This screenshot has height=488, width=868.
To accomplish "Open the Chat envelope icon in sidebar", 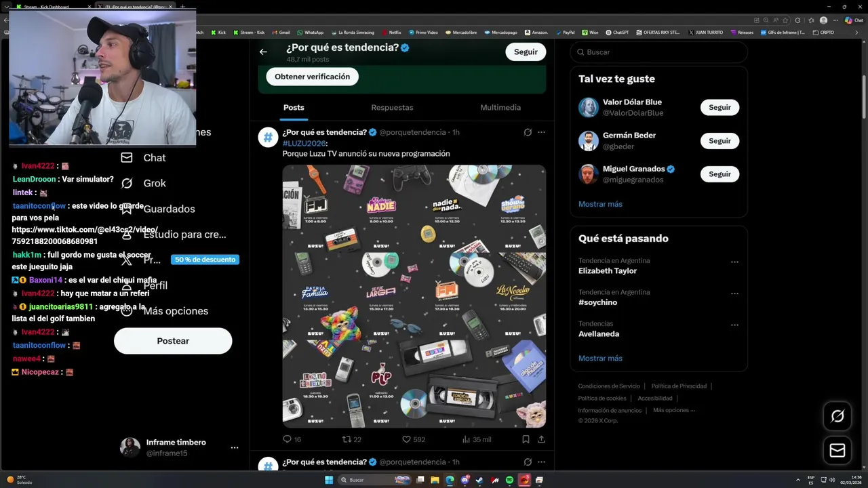I will (x=127, y=157).
